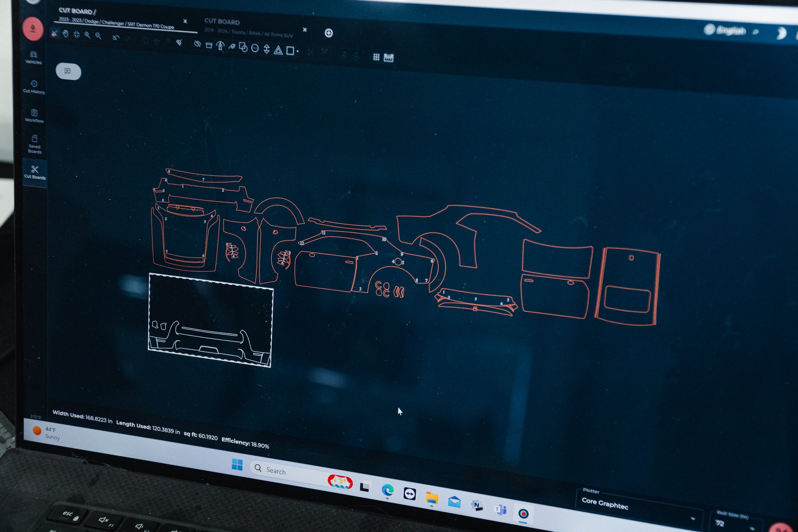Toggle the ruler measurement icon
The width and height of the screenshot is (798, 532).
coord(388,58)
